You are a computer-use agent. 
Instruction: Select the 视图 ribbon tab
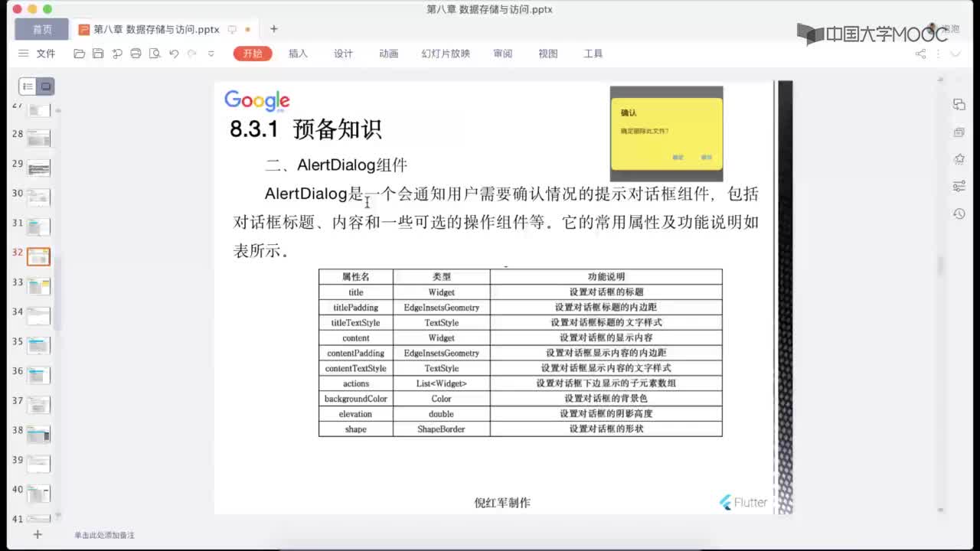coord(547,54)
